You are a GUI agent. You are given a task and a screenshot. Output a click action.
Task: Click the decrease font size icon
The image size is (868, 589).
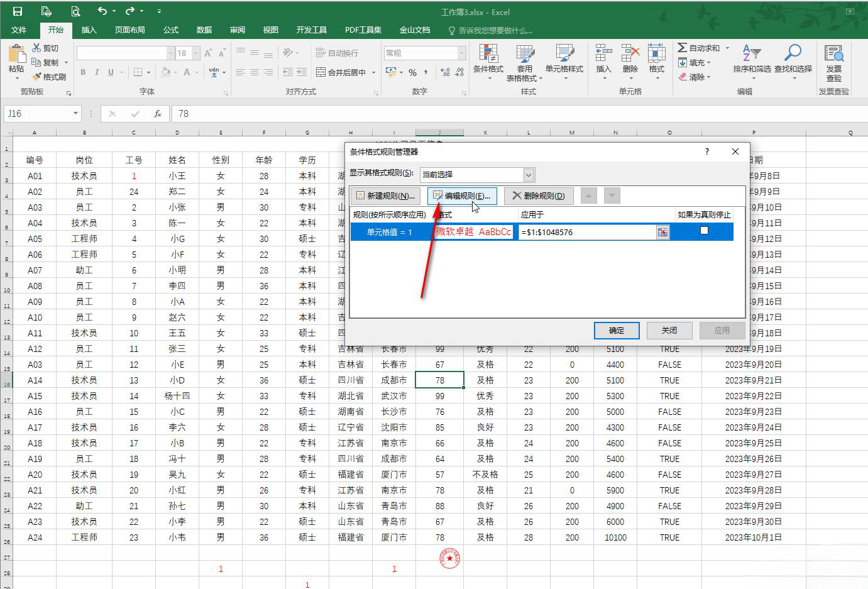click(222, 53)
